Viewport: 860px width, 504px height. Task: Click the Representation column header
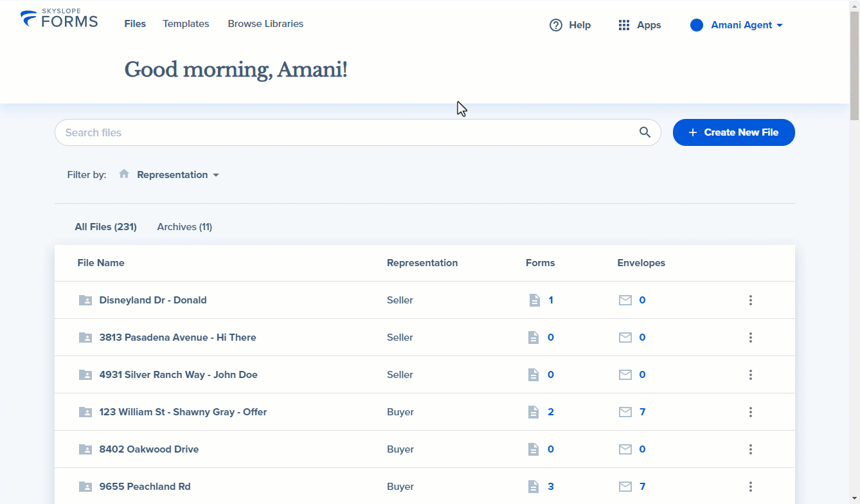422,263
